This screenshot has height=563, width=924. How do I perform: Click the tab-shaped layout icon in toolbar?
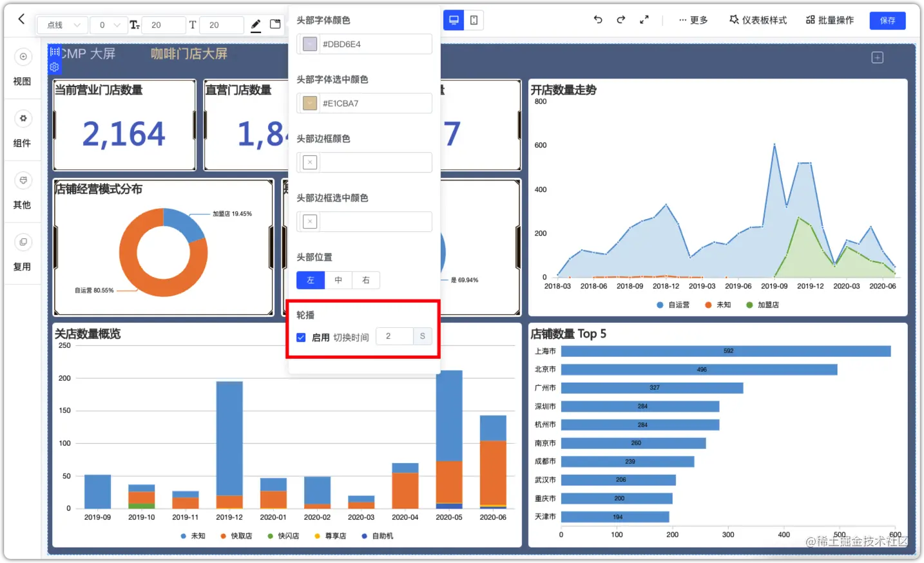coord(275,24)
